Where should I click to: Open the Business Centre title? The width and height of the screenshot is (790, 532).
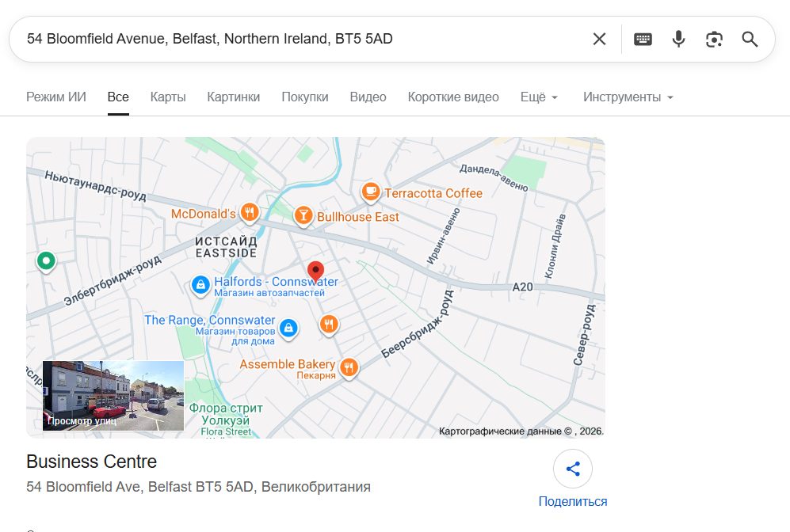pyautogui.click(x=92, y=462)
